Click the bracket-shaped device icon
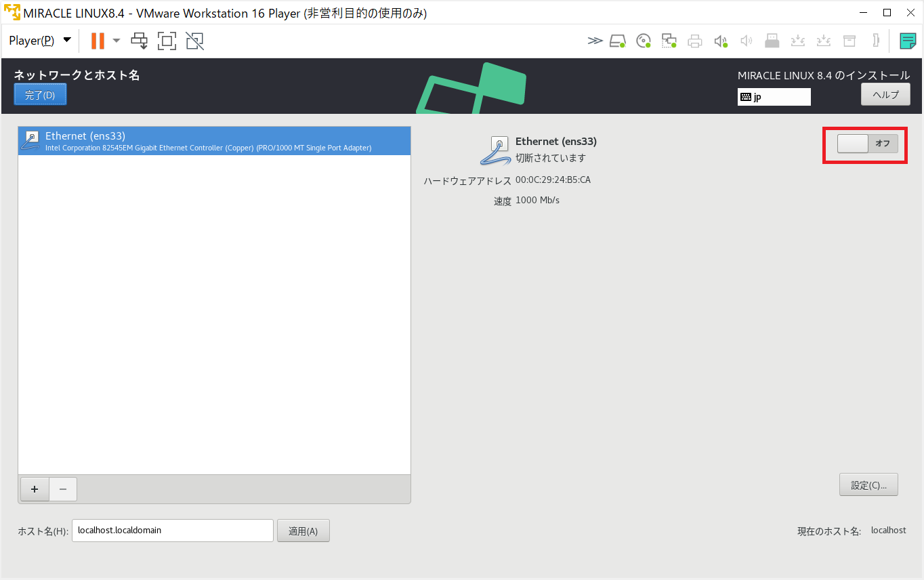The height and width of the screenshot is (580, 924). [876, 41]
